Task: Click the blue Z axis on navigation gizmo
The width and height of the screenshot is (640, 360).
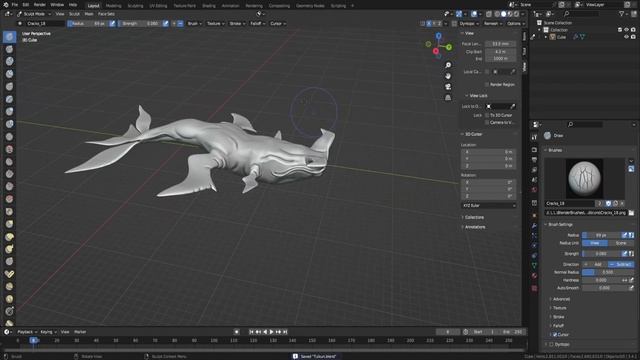Action: 438,36
